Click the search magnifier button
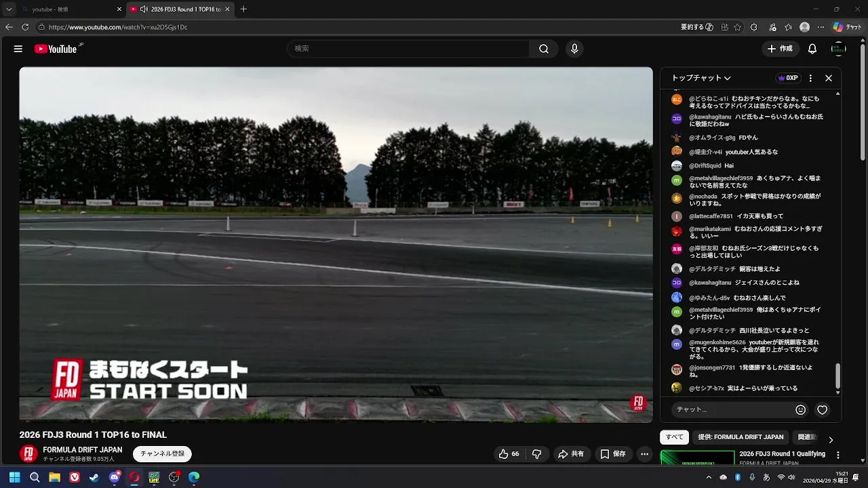Viewport: 868px width, 488px height. tap(544, 49)
